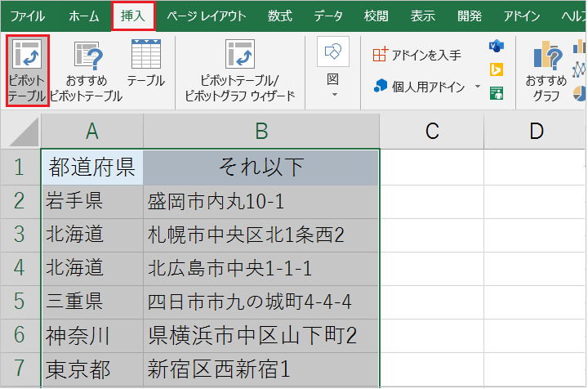The width and height of the screenshot is (588, 389).
Task: Switch to the 校閲 tab
Action: tap(376, 16)
